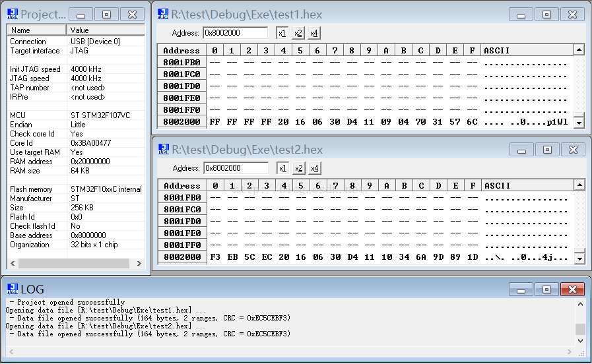The image size is (592, 364).
Task: Click byte 6C in test1.hex row 8002000
Action: [x=472, y=122]
